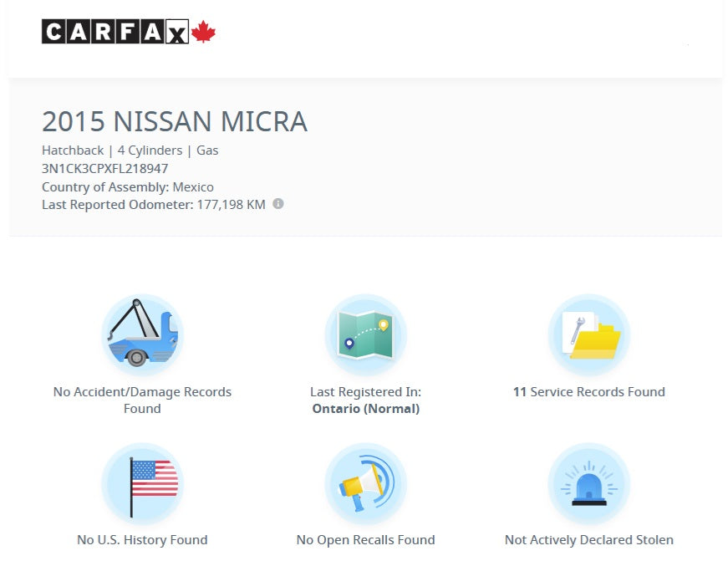Click the No Open Recalls Found label
The height and width of the screenshot is (566, 728).
[x=365, y=540]
